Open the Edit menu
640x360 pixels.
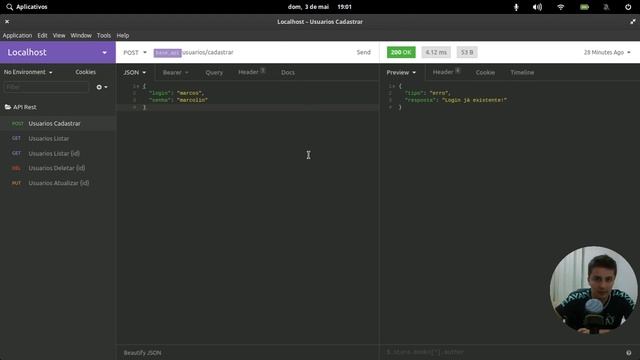click(x=42, y=36)
